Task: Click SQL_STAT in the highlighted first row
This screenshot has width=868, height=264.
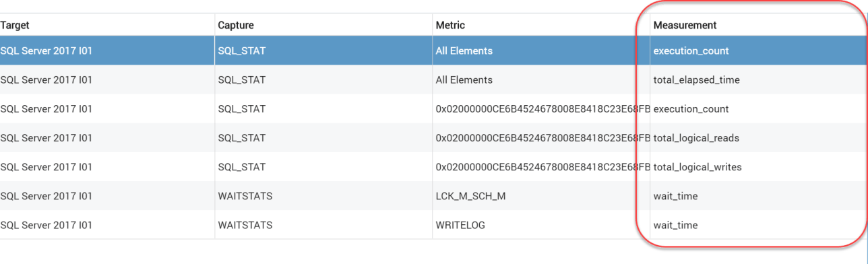Action: (x=242, y=51)
